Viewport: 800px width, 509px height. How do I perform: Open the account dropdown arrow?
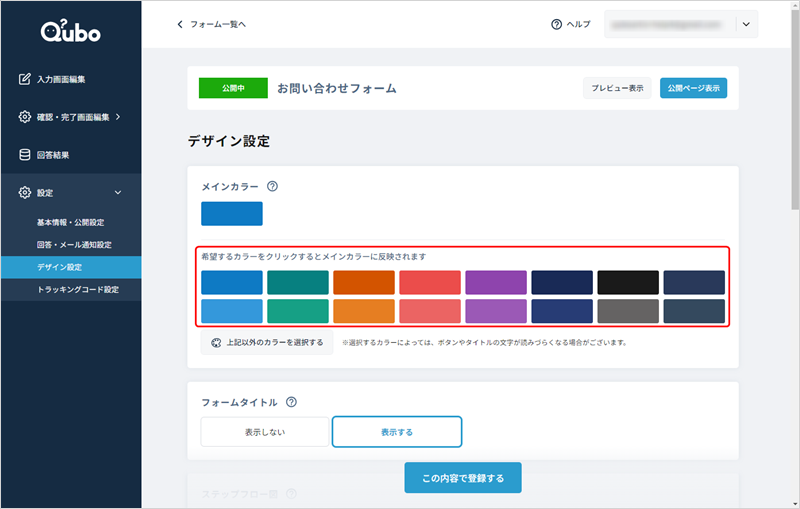tap(746, 24)
